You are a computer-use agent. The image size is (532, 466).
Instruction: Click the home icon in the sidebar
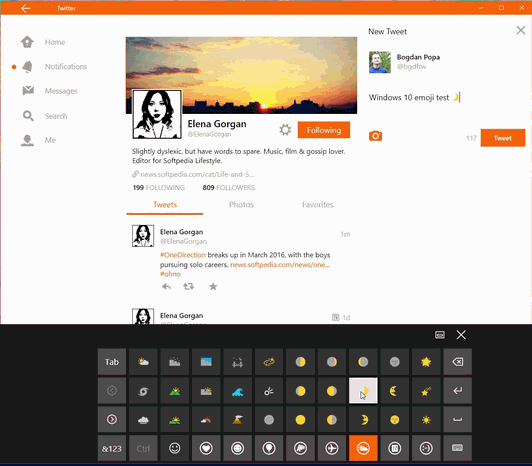[27, 42]
